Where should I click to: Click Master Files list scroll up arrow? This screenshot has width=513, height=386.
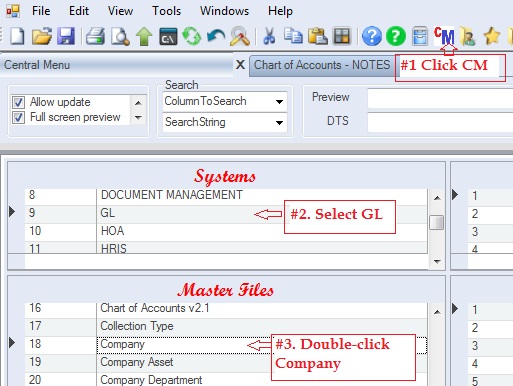437,312
